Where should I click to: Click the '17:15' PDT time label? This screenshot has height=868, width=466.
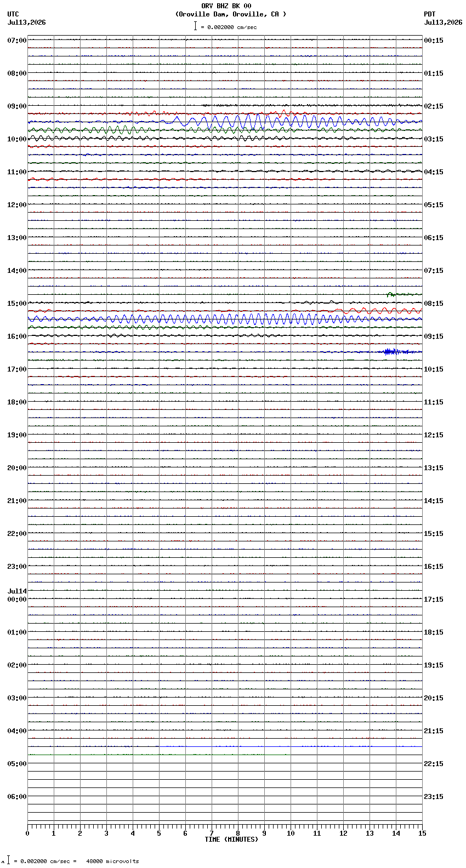click(434, 599)
